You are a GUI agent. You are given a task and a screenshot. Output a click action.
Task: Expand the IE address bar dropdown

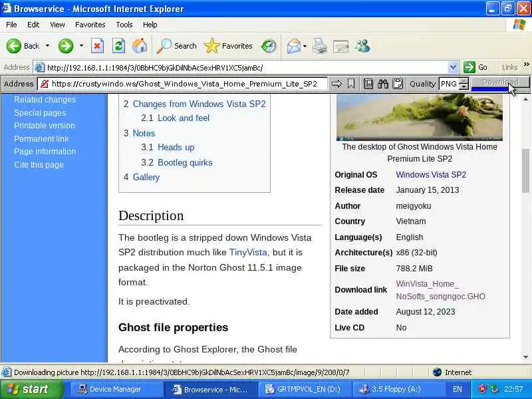click(x=453, y=68)
